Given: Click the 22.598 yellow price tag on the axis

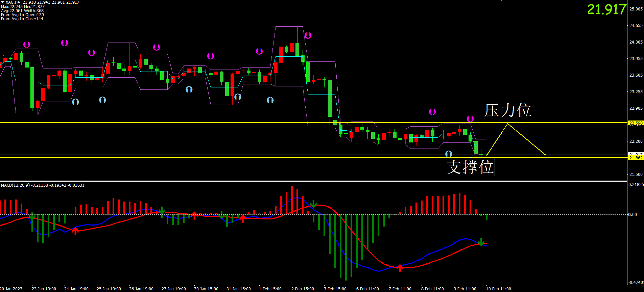Looking at the screenshot, I should coord(636,123).
